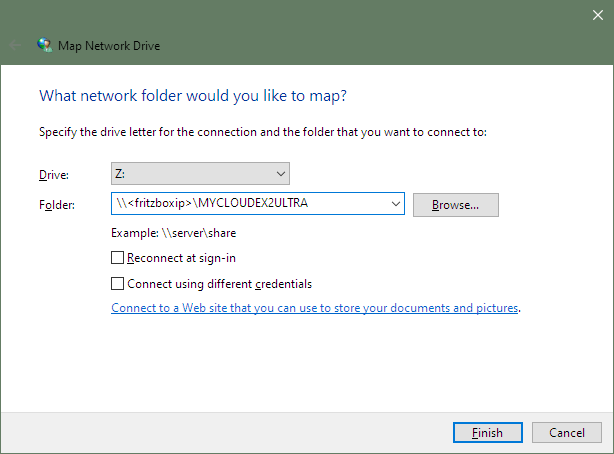The image size is (614, 454).
Task: Click the Drive: label
Action: (x=54, y=175)
